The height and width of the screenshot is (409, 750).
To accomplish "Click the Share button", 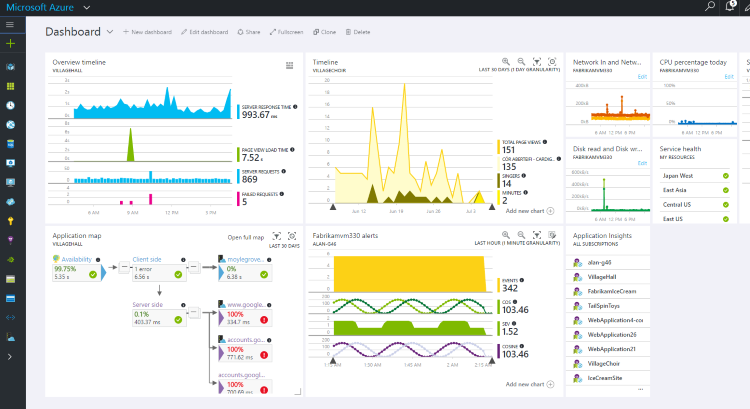I will (x=249, y=32).
